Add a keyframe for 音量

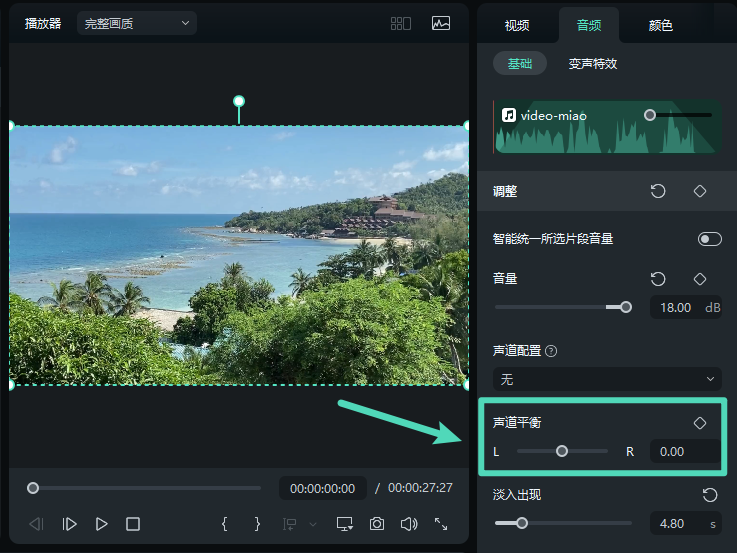point(699,279)
